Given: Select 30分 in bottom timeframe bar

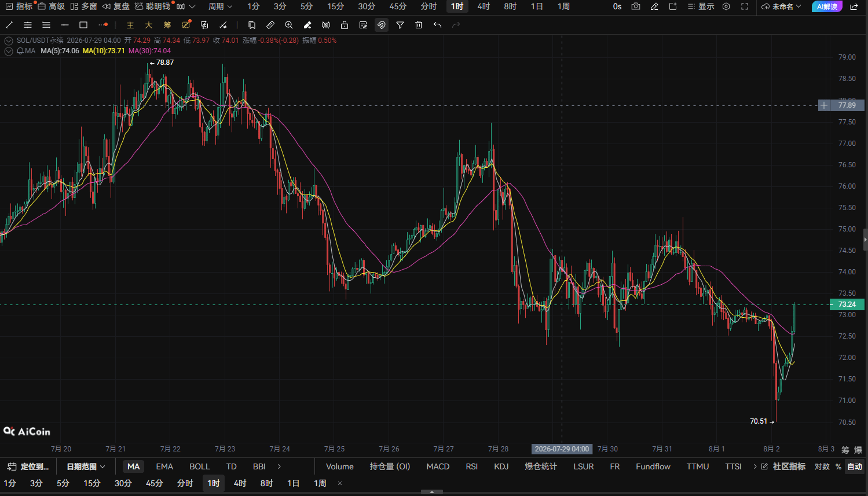Looking at the screenshot, I should 123,483.
